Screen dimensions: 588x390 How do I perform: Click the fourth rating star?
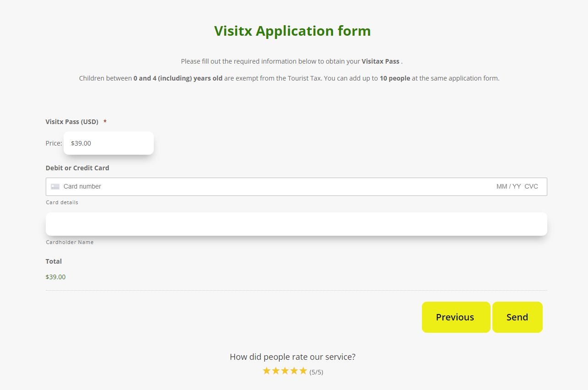(x=294, y=371)
